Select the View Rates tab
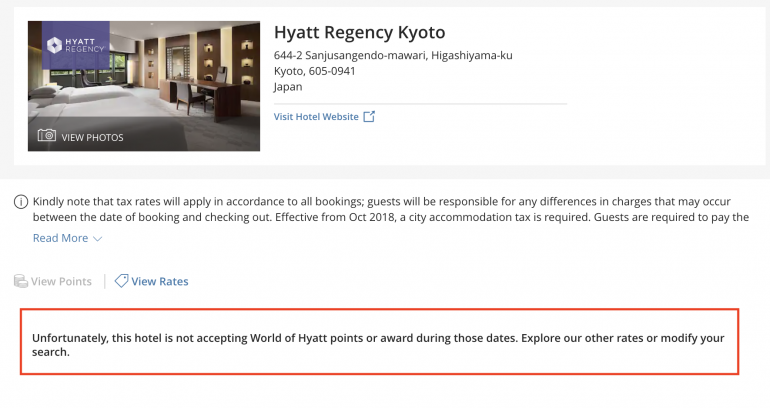The height and width of the screenshot is (408, 770). (159, 282)
